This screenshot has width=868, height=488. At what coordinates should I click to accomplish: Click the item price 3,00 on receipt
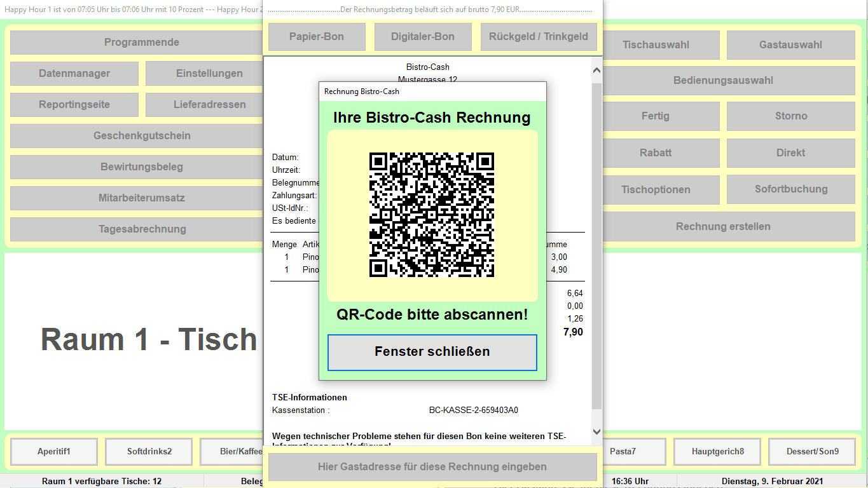pos(559,257)
